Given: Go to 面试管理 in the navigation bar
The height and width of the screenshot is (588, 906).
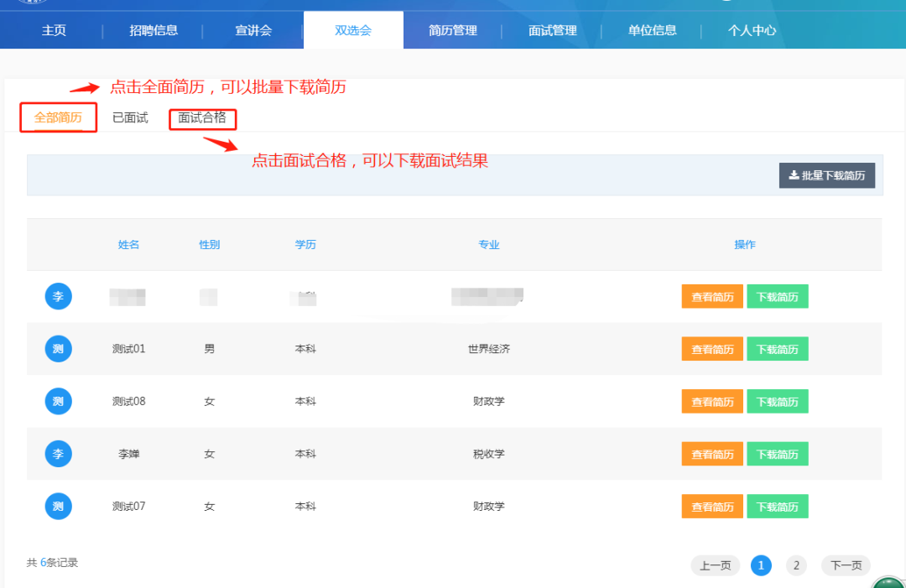Looking at the screenshot, I should tap(552, 30).
